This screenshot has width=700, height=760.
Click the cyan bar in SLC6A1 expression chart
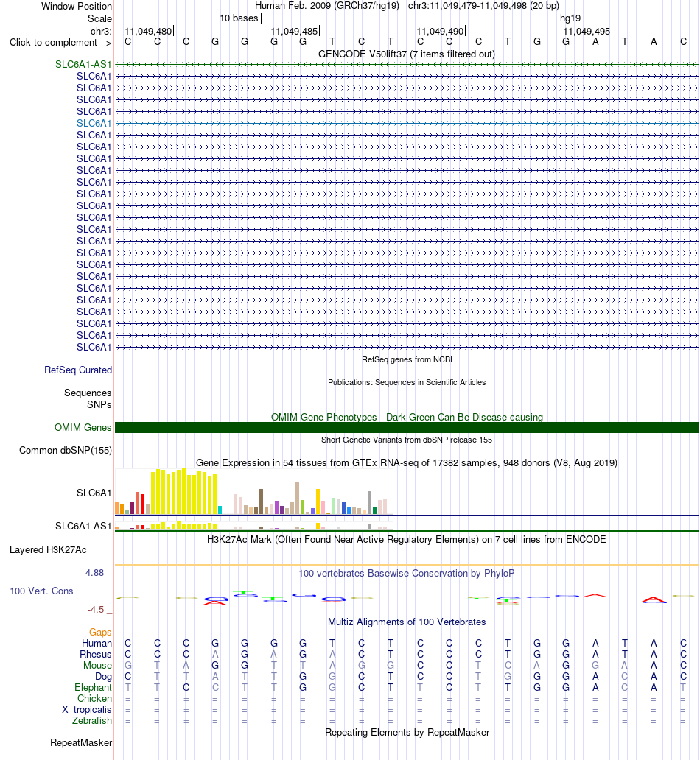[220, 510]
